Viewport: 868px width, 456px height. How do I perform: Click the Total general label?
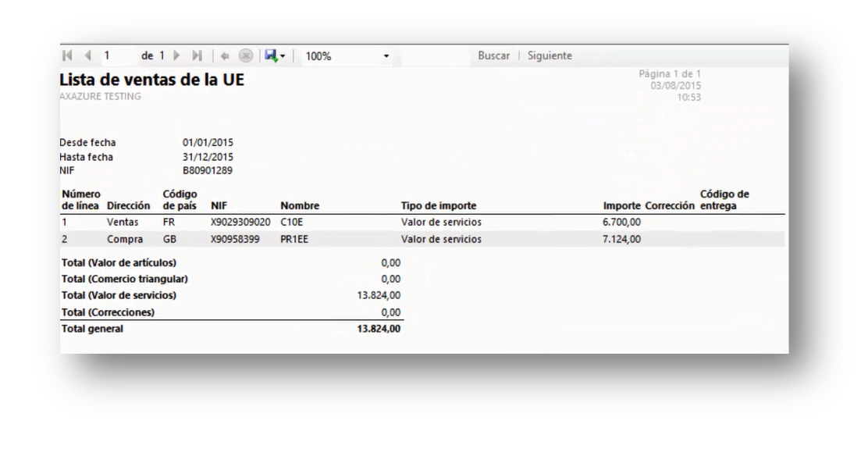click(92, 329)
